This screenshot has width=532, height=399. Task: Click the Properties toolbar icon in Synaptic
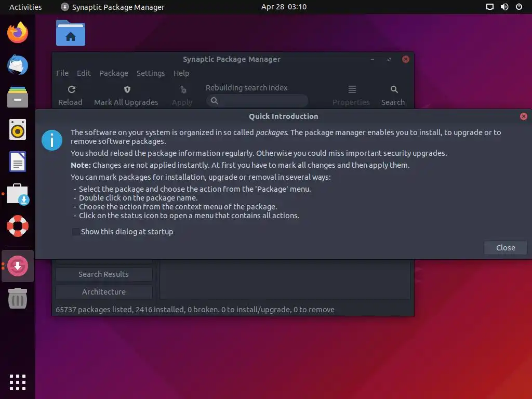tap(352, 89)
